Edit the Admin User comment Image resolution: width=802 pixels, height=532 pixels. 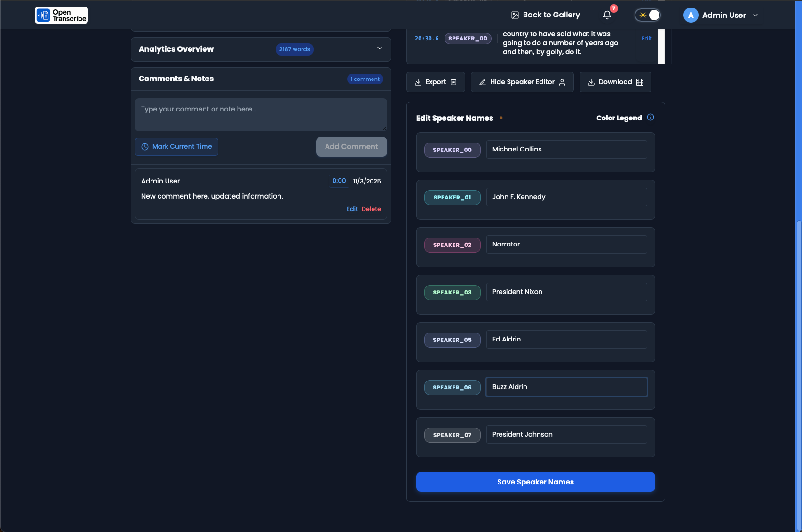tap(352, 209)
